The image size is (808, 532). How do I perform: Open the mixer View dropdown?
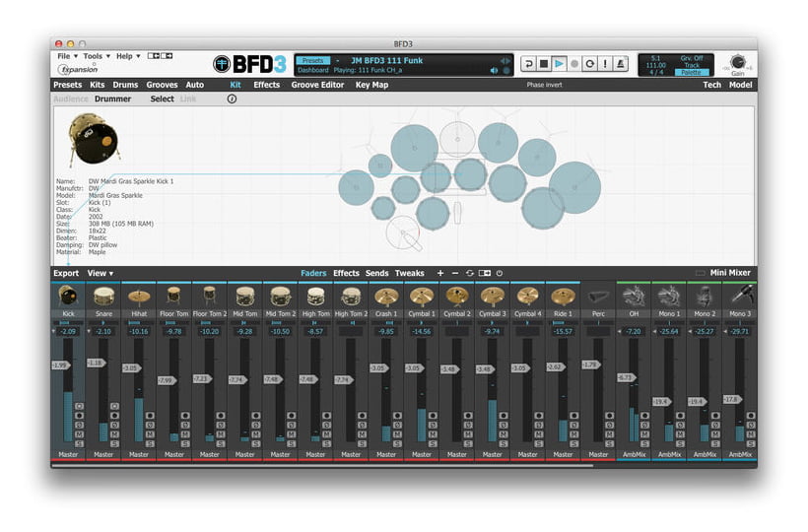pyautogui.click(x=100, y=273)
